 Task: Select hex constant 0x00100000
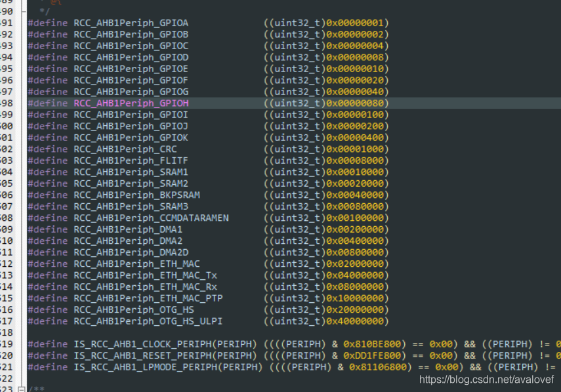(355, 218)
